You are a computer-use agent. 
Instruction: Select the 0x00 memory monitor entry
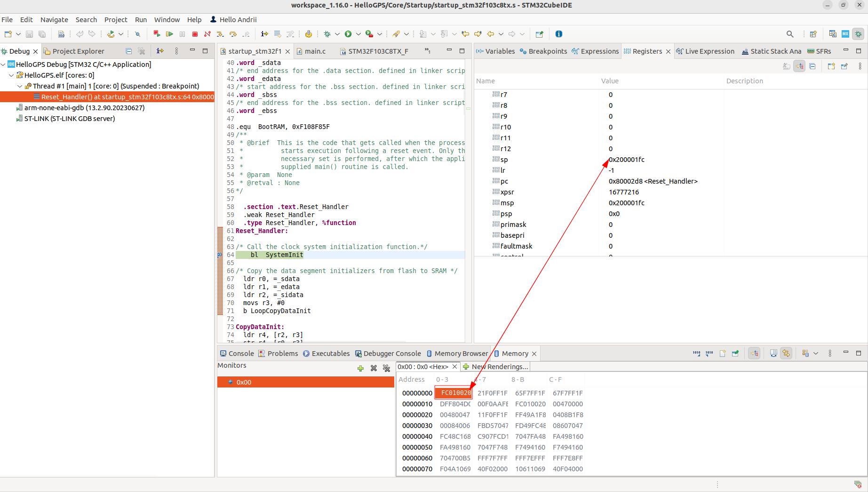(x=244, y=382)
